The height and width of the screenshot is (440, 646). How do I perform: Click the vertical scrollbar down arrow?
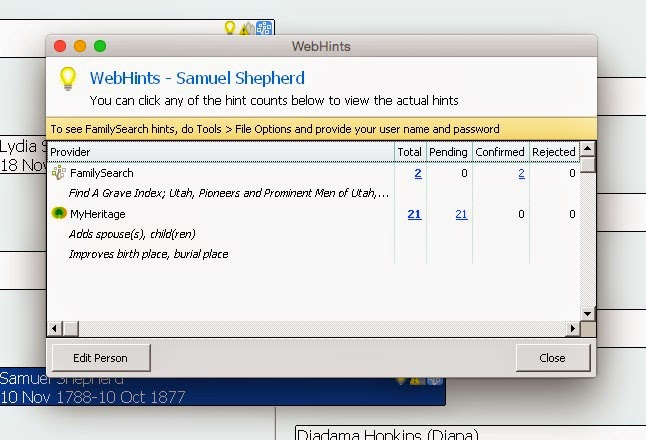(x=587, y=314)
